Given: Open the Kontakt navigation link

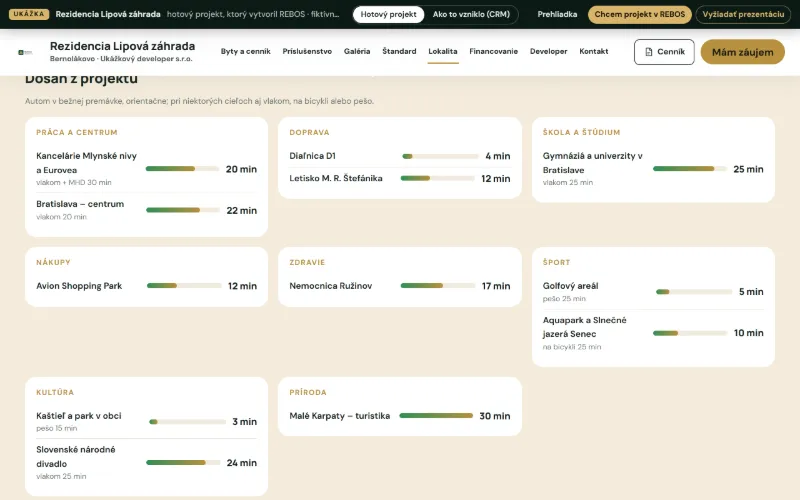Looking at the screenshot, I should [x=593, y=52].
